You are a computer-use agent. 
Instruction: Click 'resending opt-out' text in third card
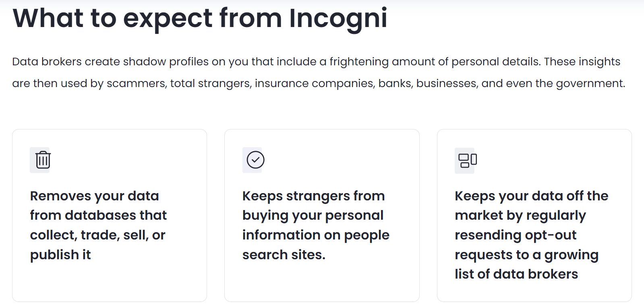point(516,235)
